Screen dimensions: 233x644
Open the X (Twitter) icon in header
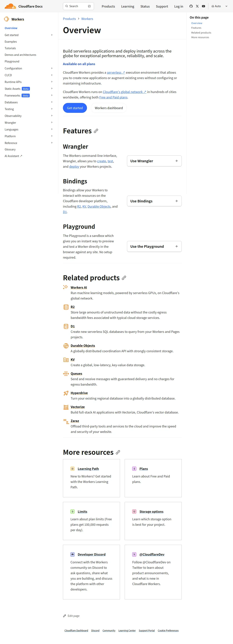coord(197,6)
